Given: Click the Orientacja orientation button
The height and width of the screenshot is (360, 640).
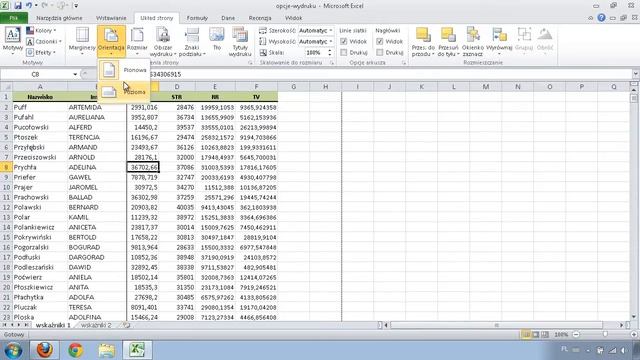Looking at the screenshot, I should 111,42.
